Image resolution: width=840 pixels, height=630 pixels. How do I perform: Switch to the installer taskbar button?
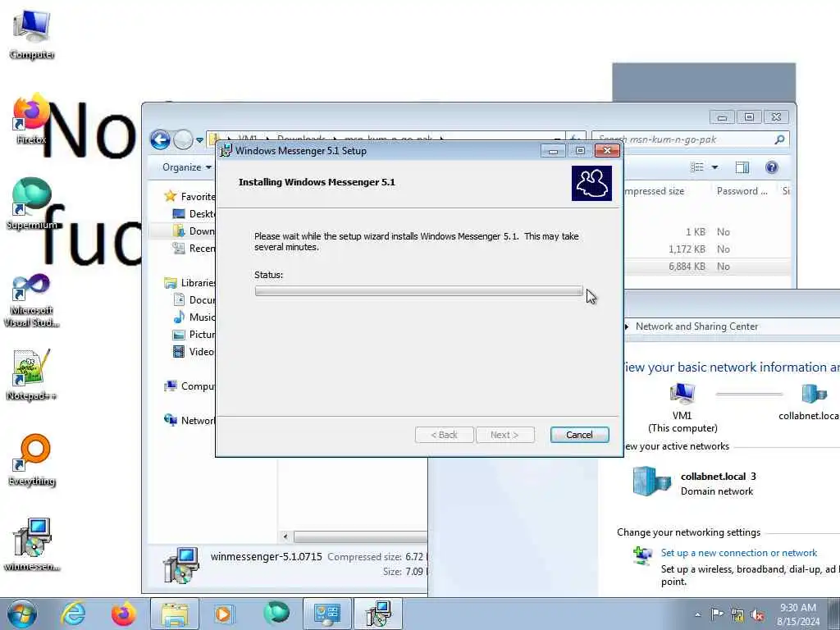pyautogui.click(x=378, y=614)
